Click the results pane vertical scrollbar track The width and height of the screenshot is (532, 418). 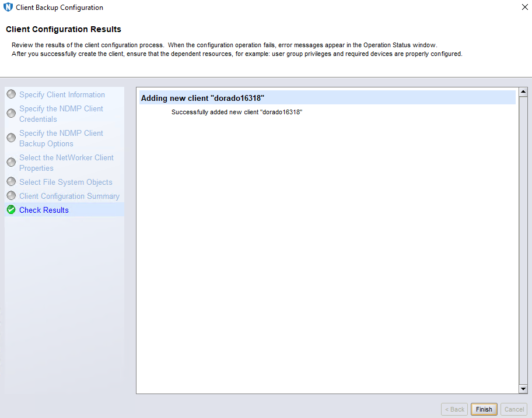coord(523,240)
